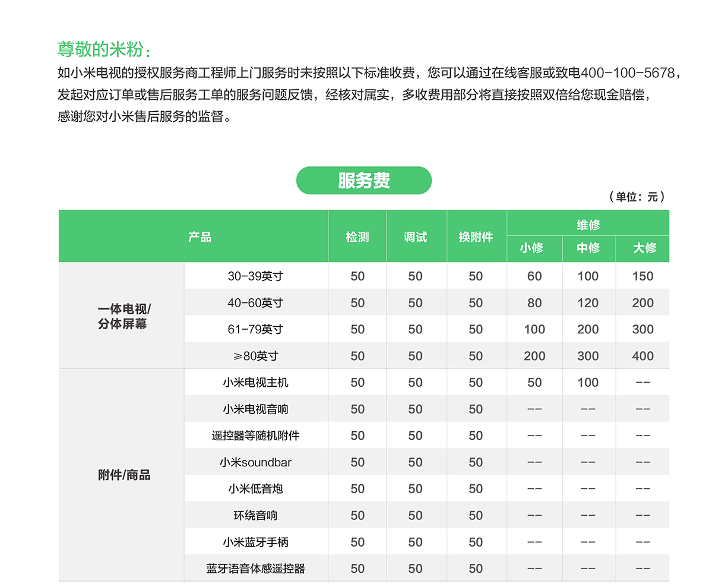Click the 小修 sub-header
Viewport: 728px width, 587px height.
(x=532, y=248)
